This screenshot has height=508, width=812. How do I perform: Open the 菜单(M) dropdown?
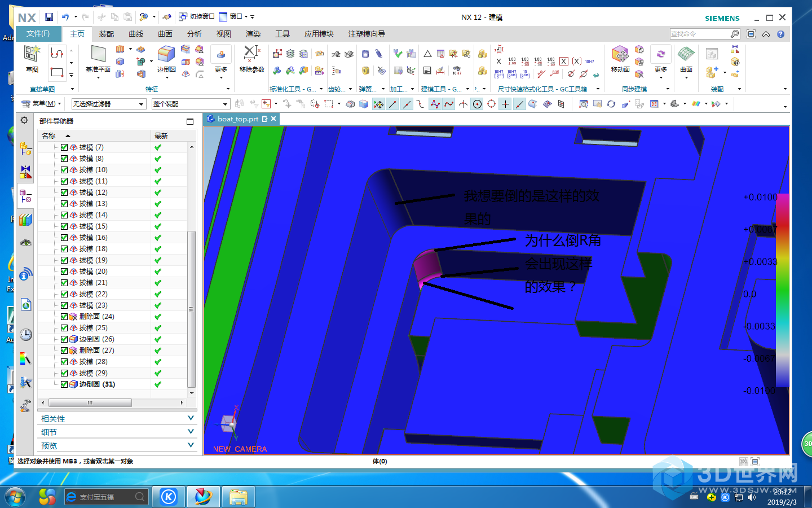point(41,104)
